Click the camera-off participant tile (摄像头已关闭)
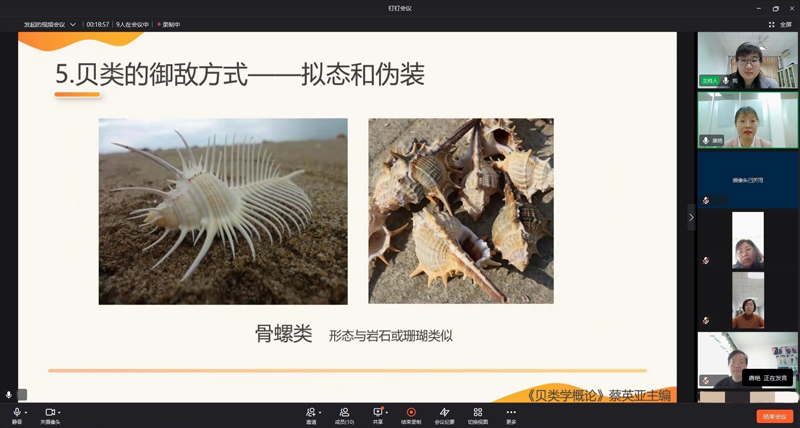800x428 pixels. 747,180
